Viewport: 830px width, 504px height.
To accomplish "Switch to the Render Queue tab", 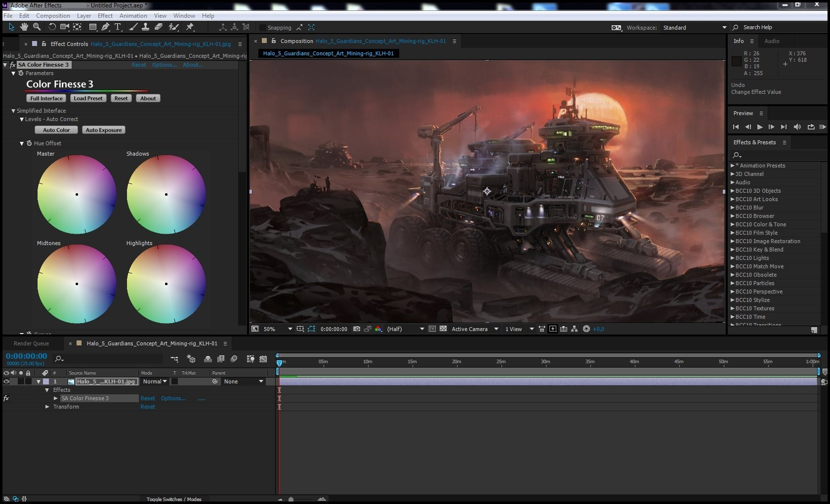I will click(x=33, y=343).
